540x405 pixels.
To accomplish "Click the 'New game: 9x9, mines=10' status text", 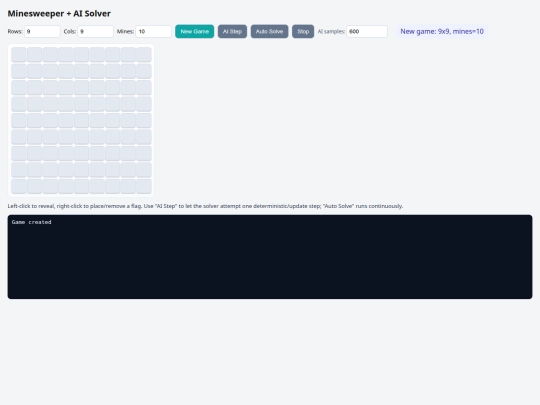I will coord(442,31).
